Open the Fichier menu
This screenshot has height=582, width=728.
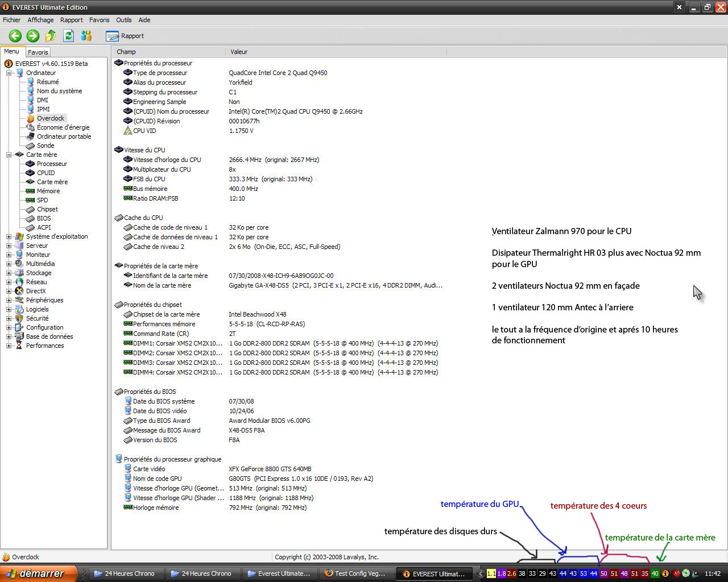pyautogui.click(x=12, y=20)
